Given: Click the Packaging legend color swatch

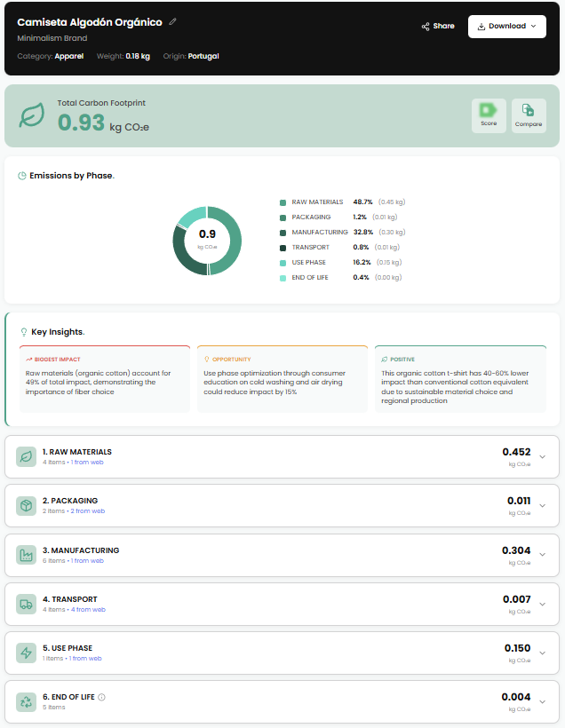Looking at the screenshot, I should [x=282, y=218].
